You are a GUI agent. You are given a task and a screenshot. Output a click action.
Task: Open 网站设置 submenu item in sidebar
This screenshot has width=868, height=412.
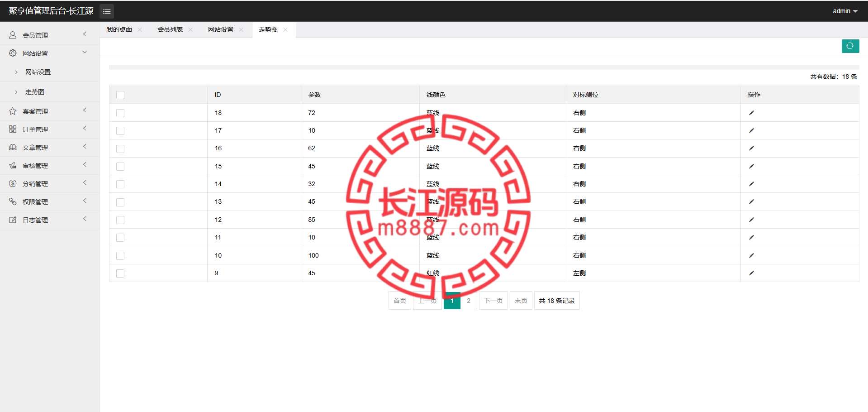(x=38, y=72)
